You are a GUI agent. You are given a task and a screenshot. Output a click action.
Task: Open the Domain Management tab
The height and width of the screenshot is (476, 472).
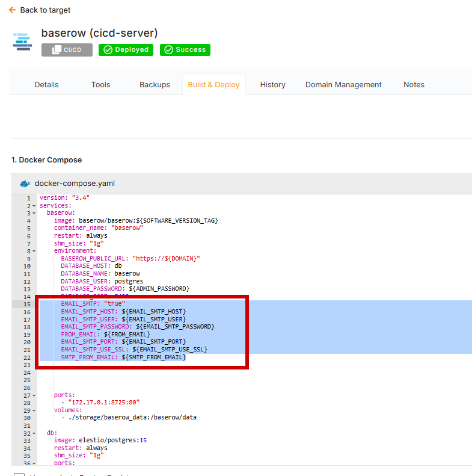point(343,85)
